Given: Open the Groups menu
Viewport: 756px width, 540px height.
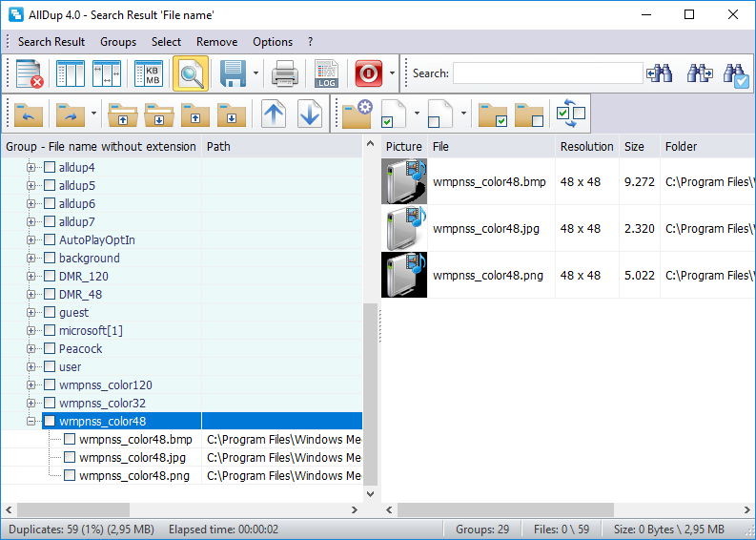Looking at the screenshot, I should pyautogui.click(x=118, y=42).
